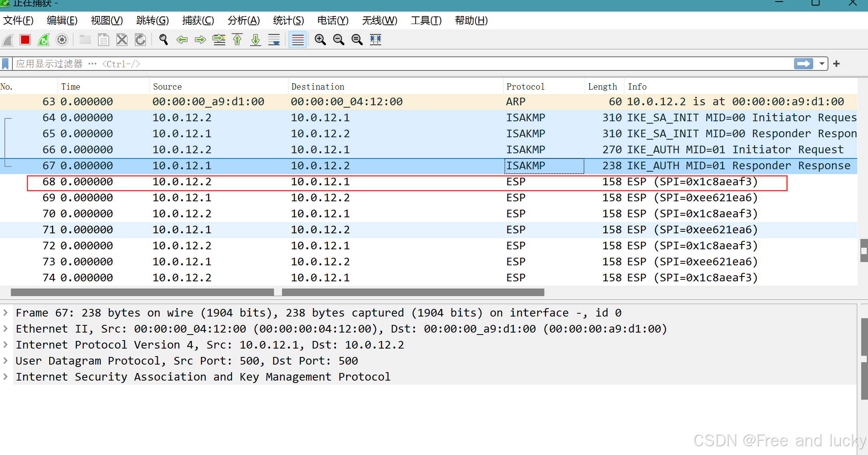Click the filter bookmark icon
Viewport: 868px width, 455px height.
[x=6, y=64]
